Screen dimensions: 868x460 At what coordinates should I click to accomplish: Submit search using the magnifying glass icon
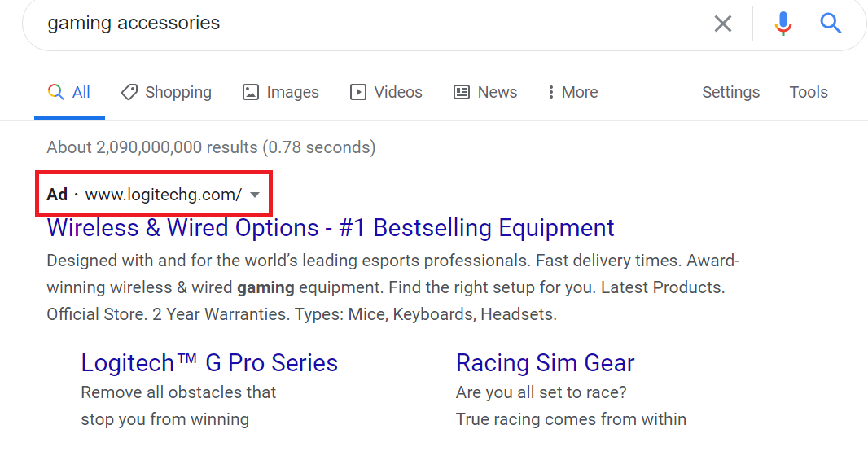[x=831, y=24]
